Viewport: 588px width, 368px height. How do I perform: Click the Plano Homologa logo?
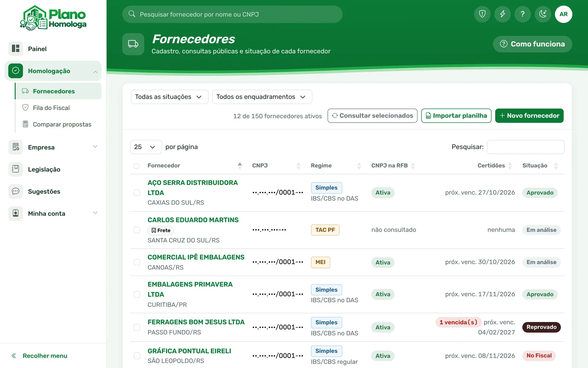[x=53, y=18]
